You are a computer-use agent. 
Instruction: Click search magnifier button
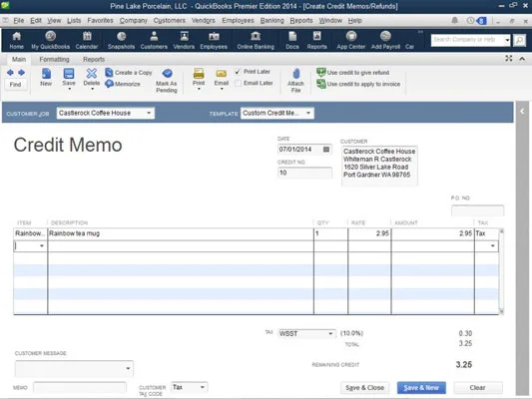(x=519, y=40)
